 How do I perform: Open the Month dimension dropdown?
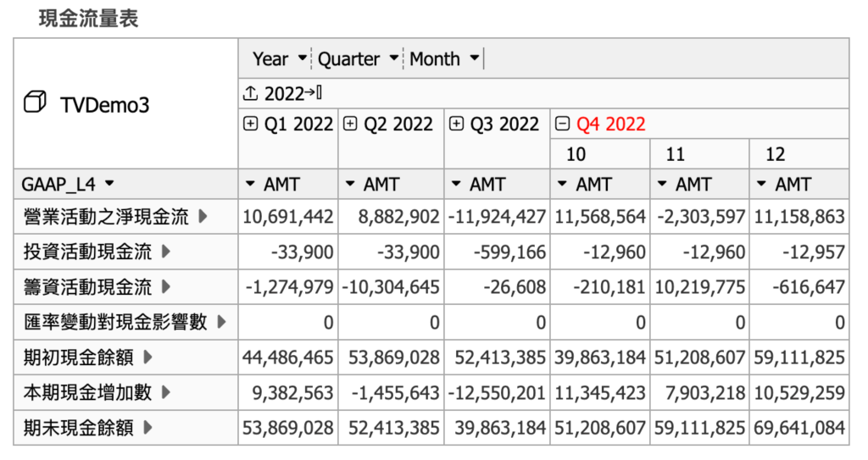[474, 59]
